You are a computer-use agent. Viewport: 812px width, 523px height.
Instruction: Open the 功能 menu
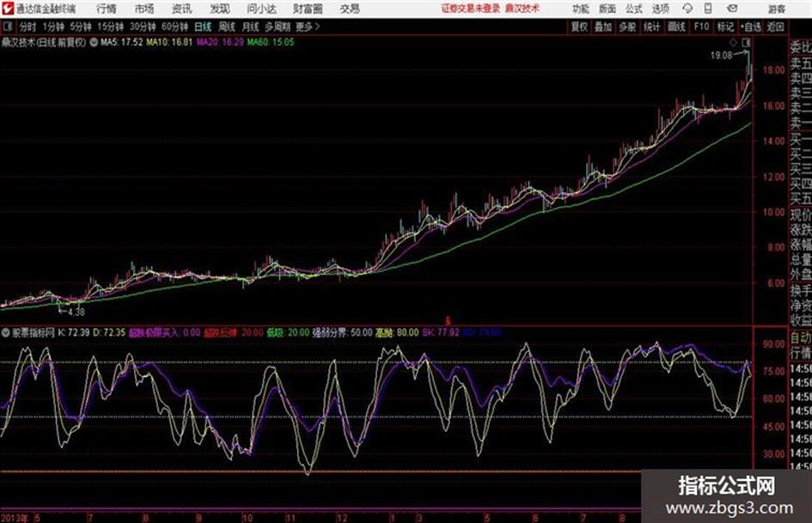(581, 9)
